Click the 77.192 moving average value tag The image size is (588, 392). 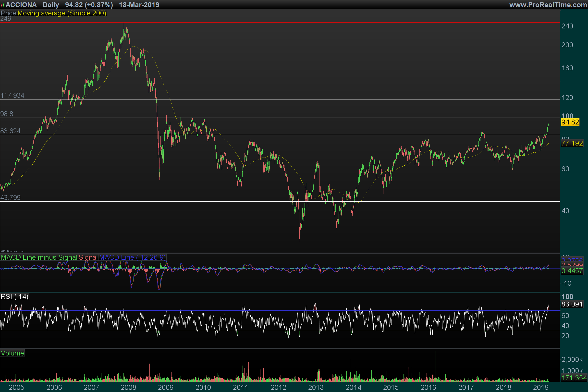[572, 143]
